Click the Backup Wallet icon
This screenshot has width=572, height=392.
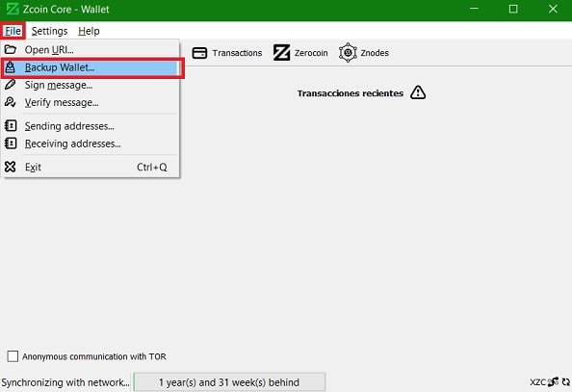pos(11,67)
